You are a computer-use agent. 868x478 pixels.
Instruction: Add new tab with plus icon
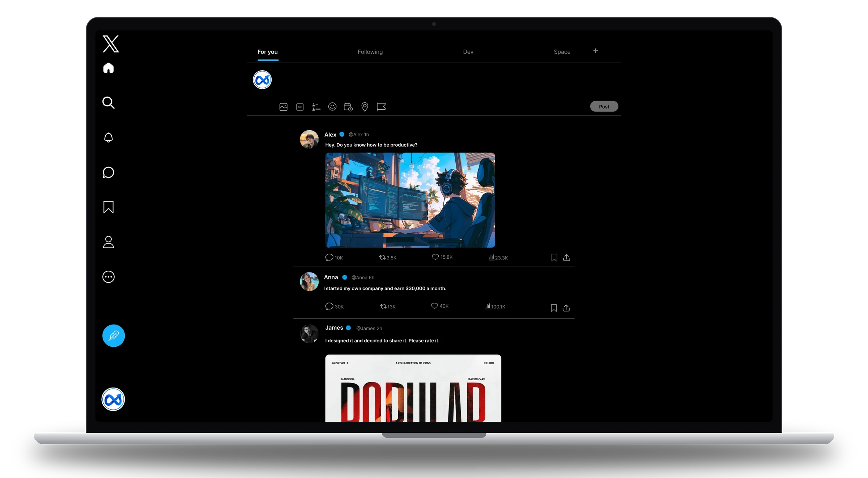click(x=596, y=51)
